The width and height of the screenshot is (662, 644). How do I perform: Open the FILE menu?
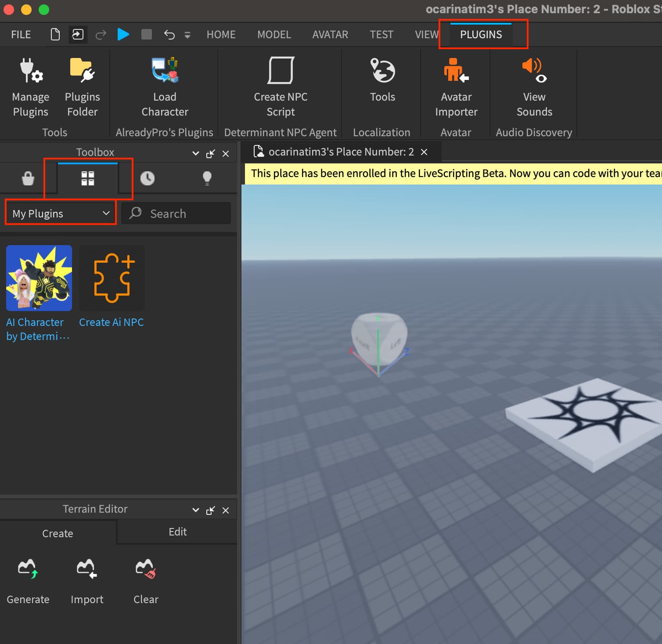(x=21, y=35)
